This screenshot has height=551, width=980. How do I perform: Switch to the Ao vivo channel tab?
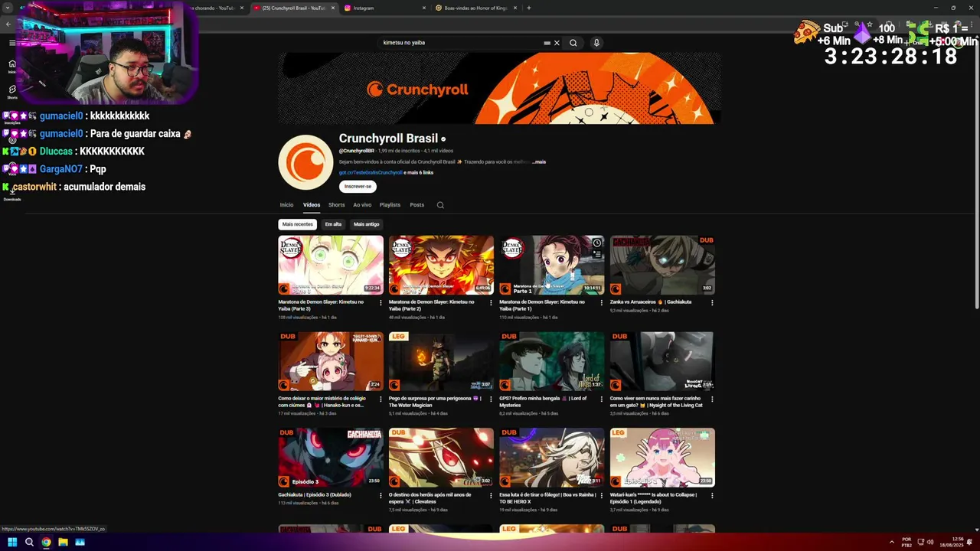[x=362, y=205]
